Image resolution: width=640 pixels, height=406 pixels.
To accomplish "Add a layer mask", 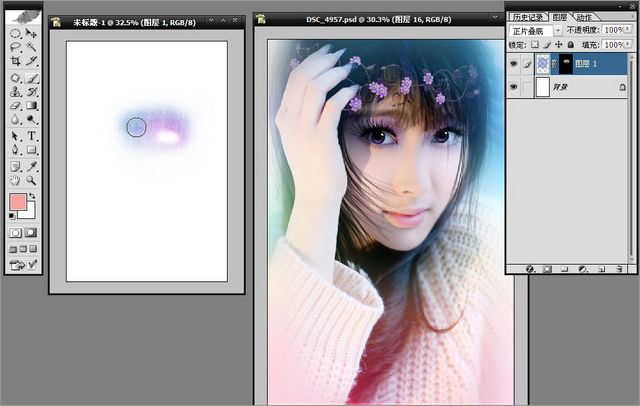I will point(547,269).
